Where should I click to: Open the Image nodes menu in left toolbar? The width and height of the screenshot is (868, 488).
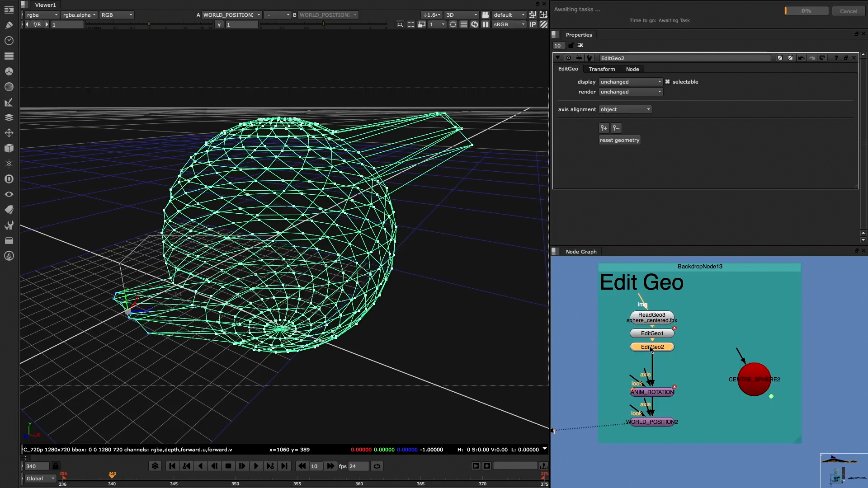(9, 10)
